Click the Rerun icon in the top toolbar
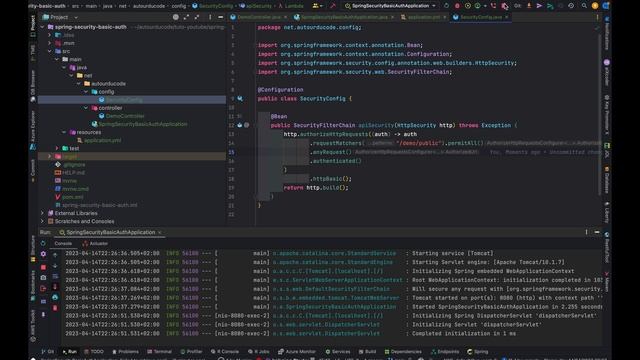This screenshot has height=360, width=640. (x=446, y=6)
